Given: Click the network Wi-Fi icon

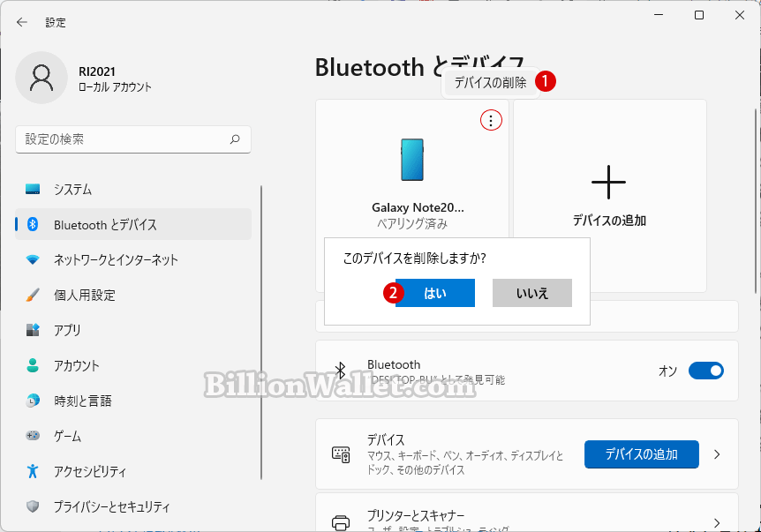Looking at the screenshot, I should pyautogui.click(x=33, y=259).
